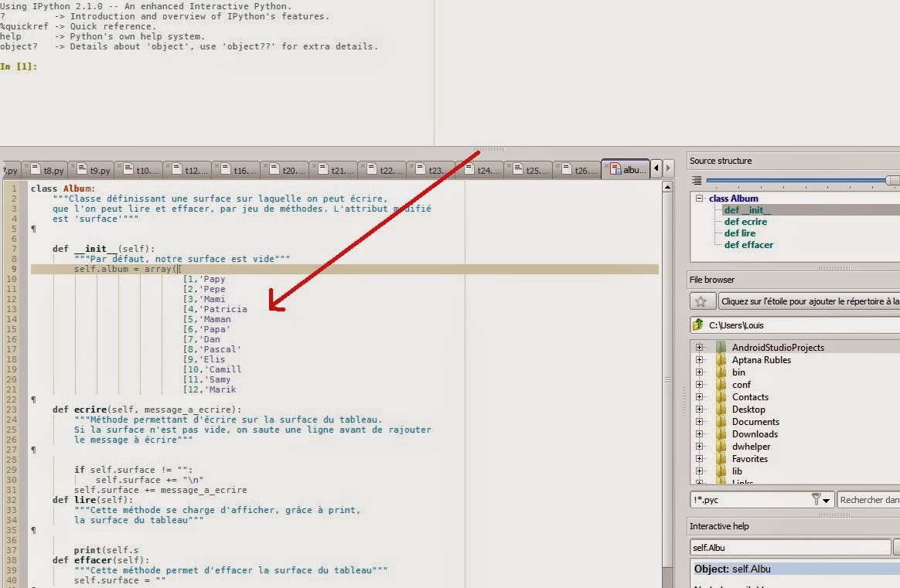Click the Documents folder icon

point(721,421)
